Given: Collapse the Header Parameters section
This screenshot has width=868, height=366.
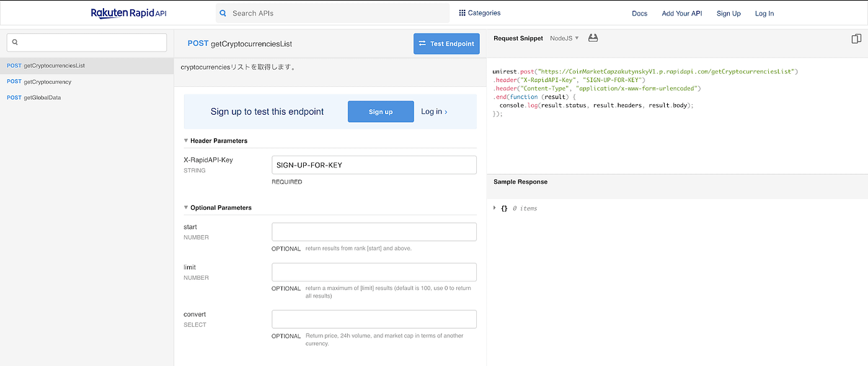Looking at the screenshot, I should [x=185, y=140].
